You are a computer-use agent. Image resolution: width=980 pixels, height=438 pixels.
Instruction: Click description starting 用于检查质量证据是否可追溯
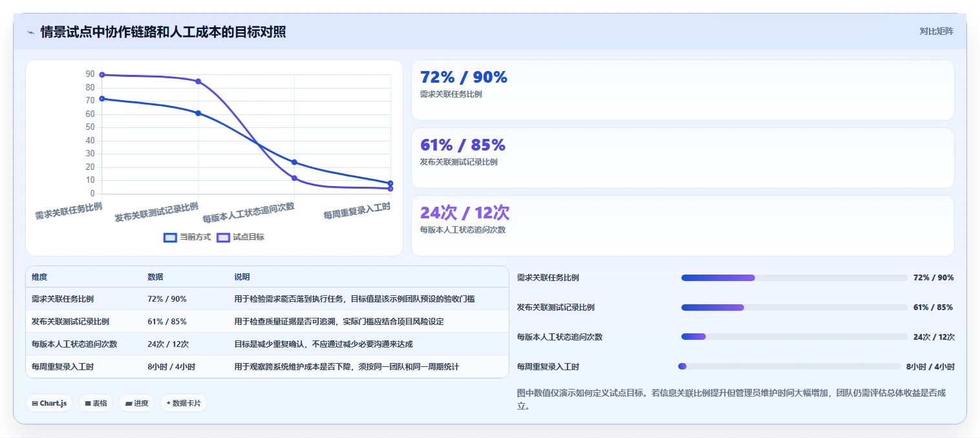pyautogui.click(x=339, y=321)
